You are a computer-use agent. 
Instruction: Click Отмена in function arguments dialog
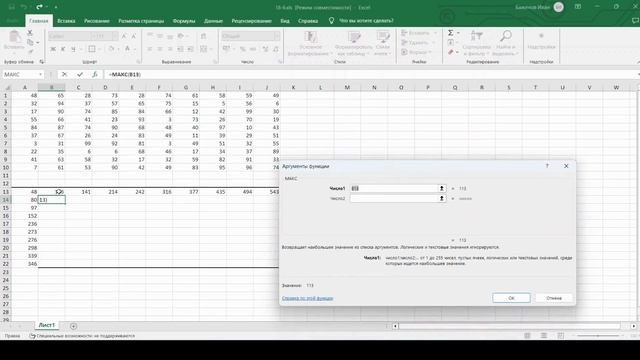554,298
